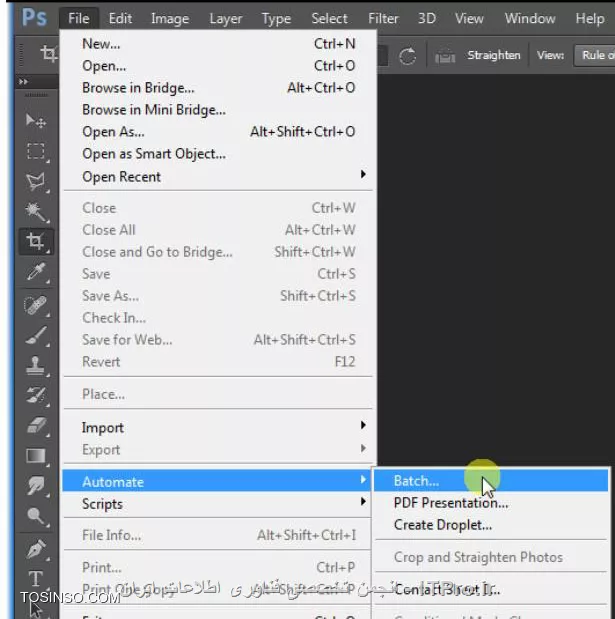Select the Gradient tool

36,456
